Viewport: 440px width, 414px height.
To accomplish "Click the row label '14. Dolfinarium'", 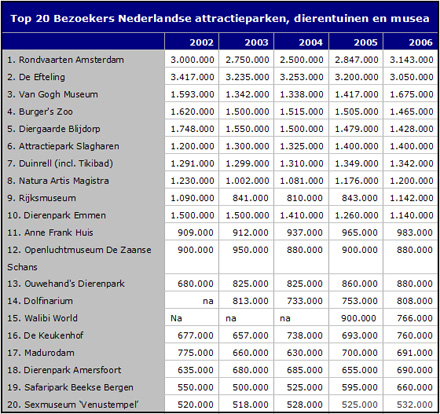I will 40,301.
